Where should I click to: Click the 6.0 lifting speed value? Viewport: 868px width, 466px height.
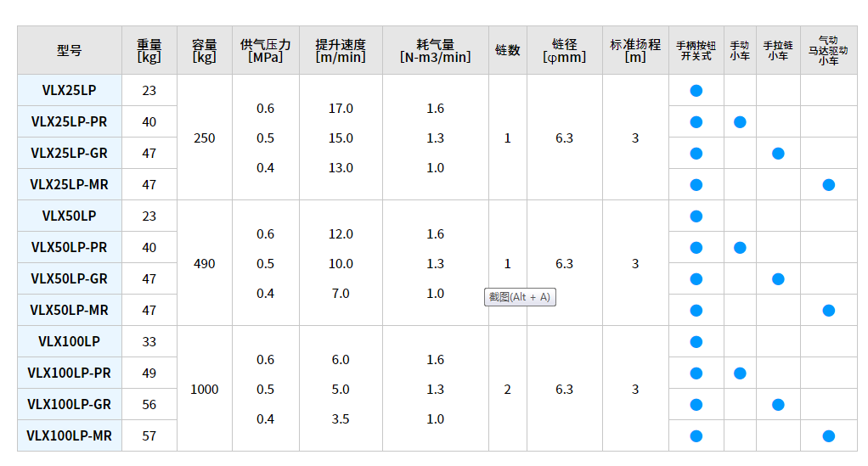341,360
